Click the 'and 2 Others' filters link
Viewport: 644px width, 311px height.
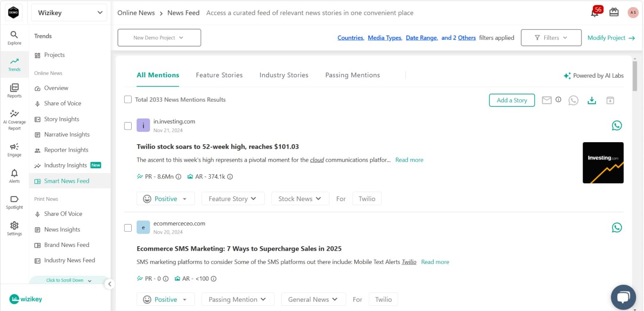(x=458, y=38)
